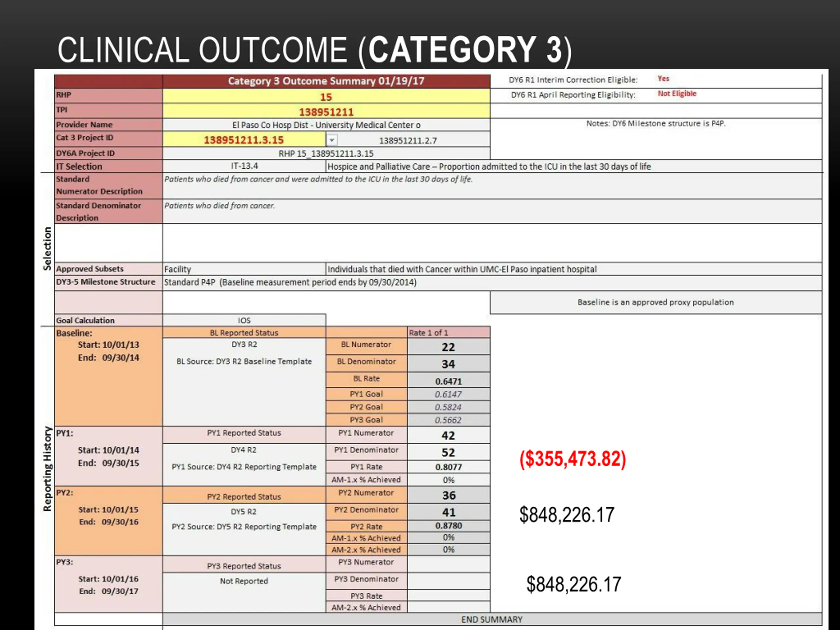Select the Provider Name El Paso Co Hosp Dist cell
The image size is (840, 630).
pyautogui.click(x=326, y=125)
